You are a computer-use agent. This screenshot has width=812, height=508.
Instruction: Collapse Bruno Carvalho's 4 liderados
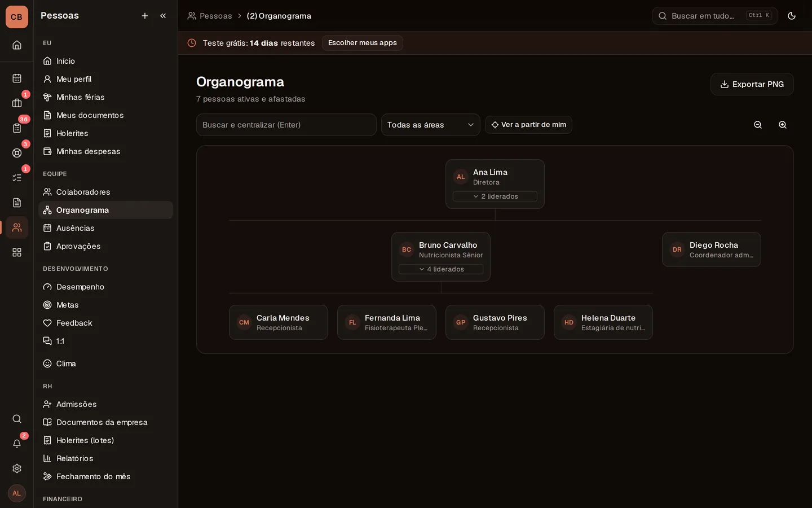(x=441, y=269)
